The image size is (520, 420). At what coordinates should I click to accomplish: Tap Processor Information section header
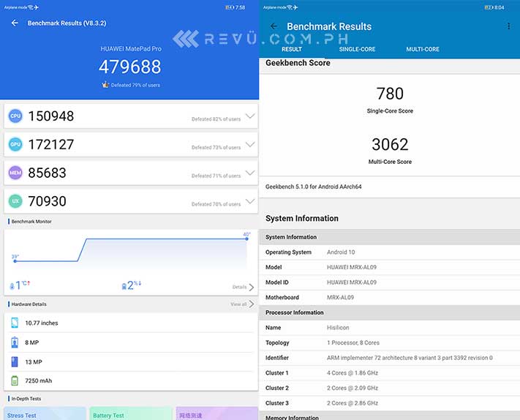click(389, 312)
